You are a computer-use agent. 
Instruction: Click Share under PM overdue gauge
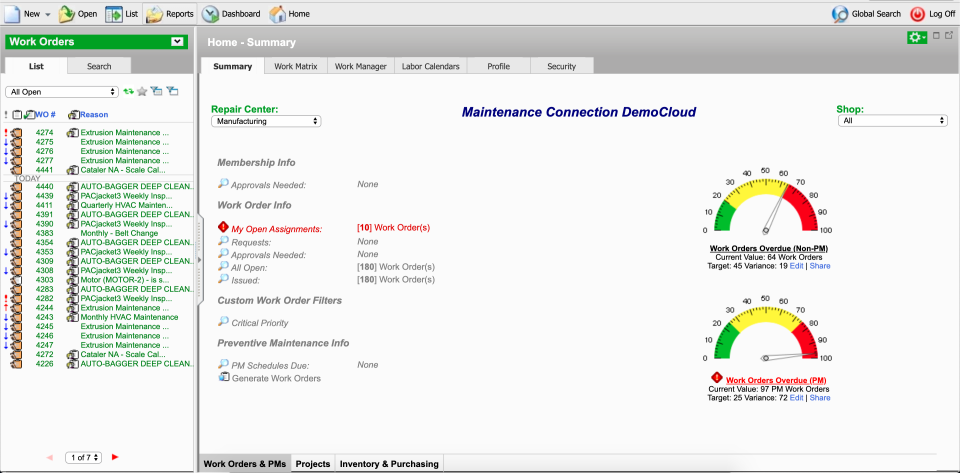[820, 398]
